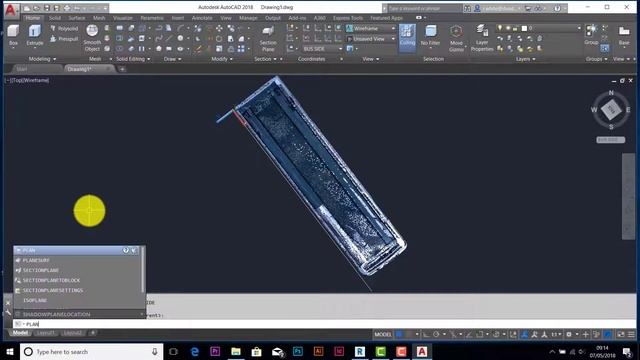This screenshot has height=360, width=640.
Task: Select SECTIONPLANETOBLOCK suggestion
Action: coord(78,280)
